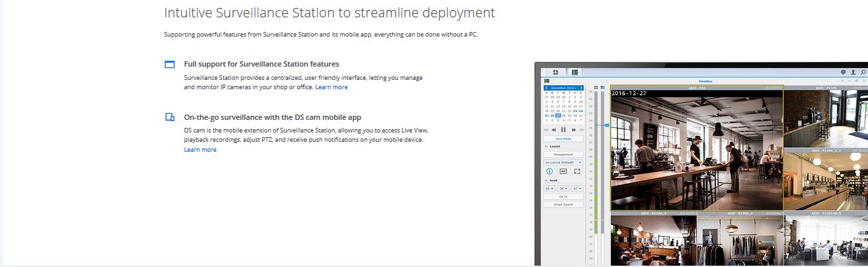Image resolution: width=868 pixels, height=267 pixels.
Task: Pause the timeline playback
Action: click(564, 130)
